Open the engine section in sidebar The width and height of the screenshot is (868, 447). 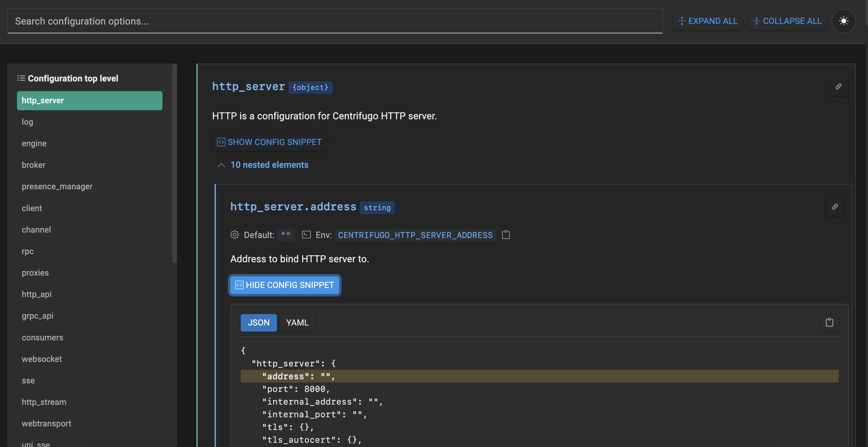pos(34,143)
